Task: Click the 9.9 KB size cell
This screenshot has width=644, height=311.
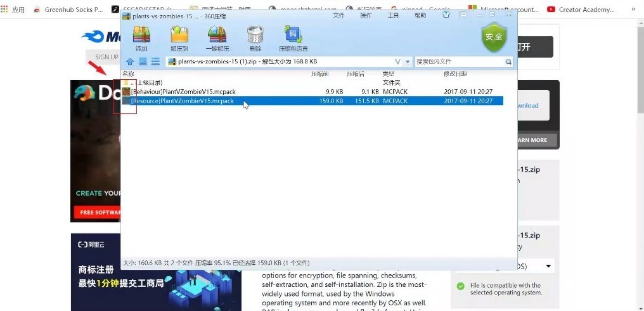Action: tap(334, 91)
